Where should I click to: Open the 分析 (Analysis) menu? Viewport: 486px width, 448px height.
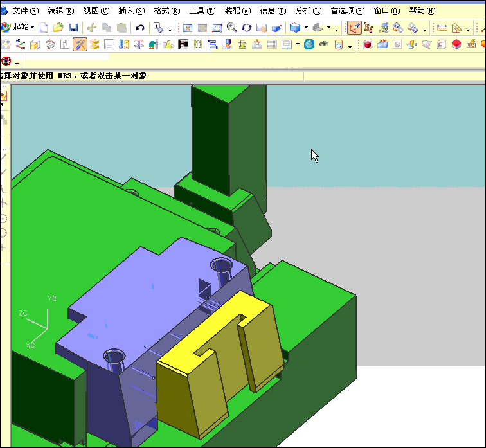[308, 11]
